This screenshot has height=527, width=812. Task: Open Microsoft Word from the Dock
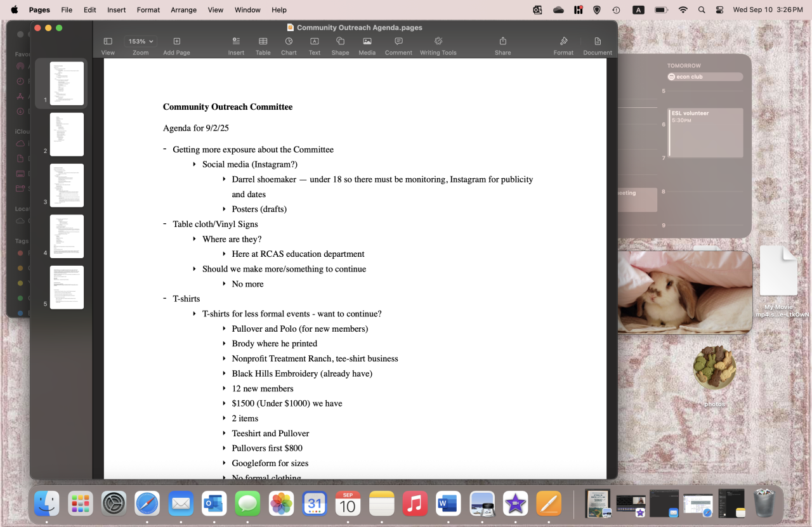pyautogui.click(x=449, y=504)
